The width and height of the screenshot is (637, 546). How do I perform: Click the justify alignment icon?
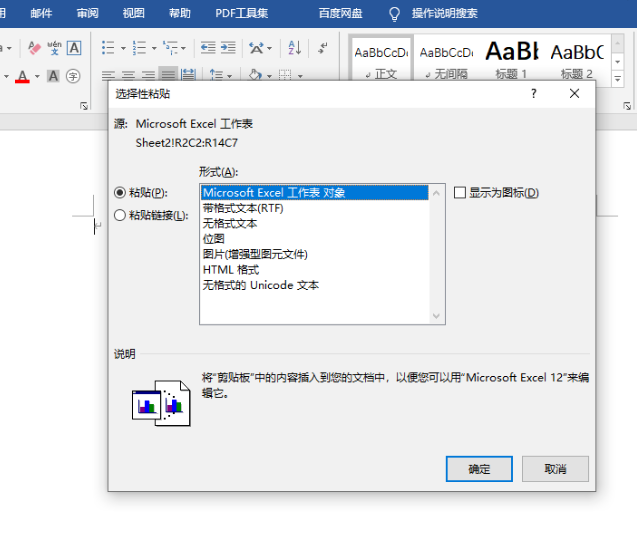click(168, 75)
